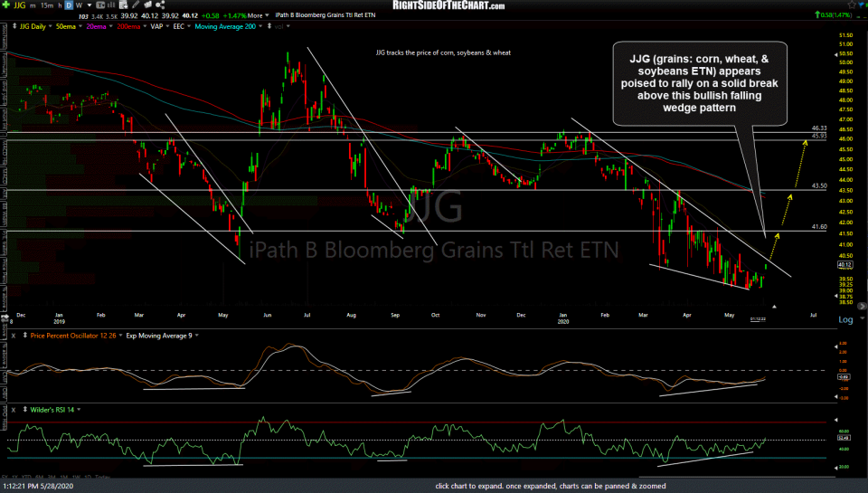Close the Wilder's RSI pane
The height and width of the screenshot is (493, 868).
click(x=14, y=410)
